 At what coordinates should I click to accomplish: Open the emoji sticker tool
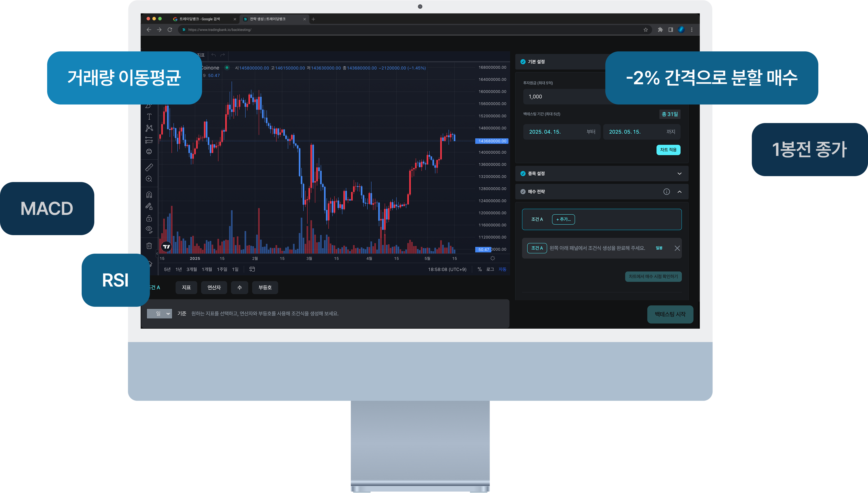149,151
